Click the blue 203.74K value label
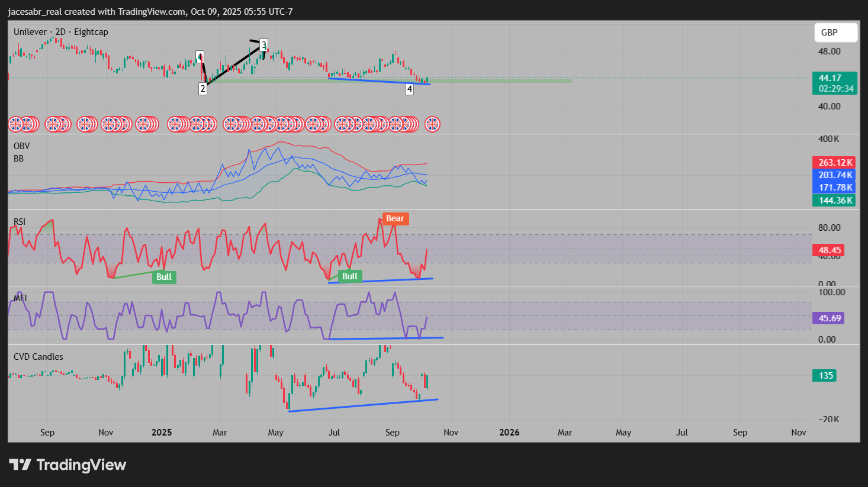This screenshot has height=487, width=868. 834,175
